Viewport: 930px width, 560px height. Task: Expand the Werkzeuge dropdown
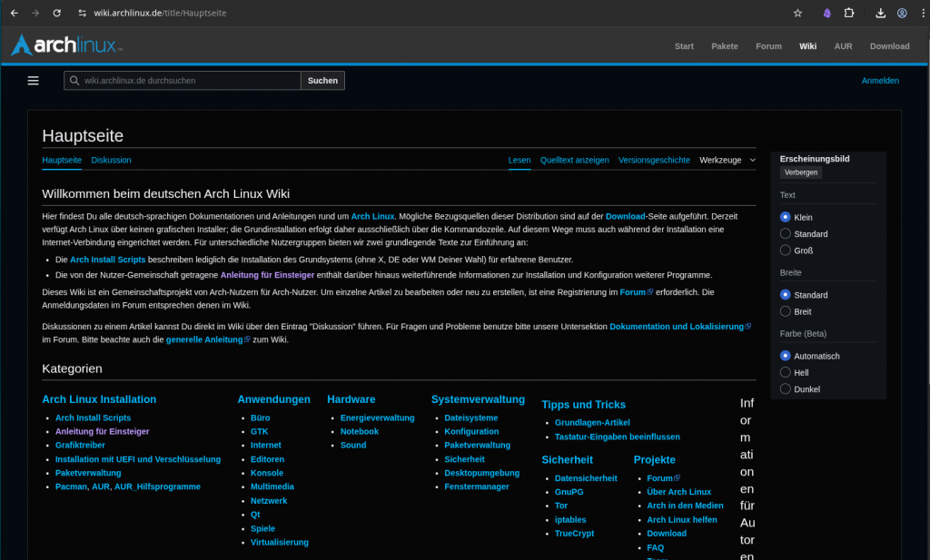[x=727, y=161]
